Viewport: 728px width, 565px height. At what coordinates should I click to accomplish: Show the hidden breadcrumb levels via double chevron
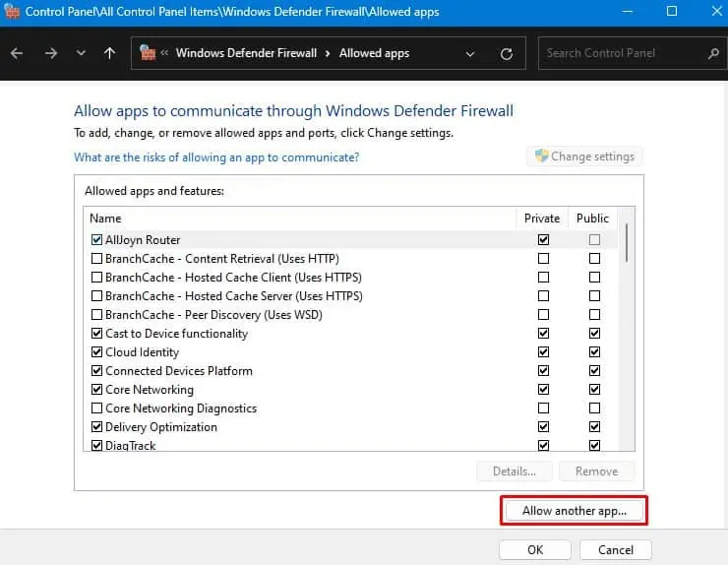pos(164,53)
